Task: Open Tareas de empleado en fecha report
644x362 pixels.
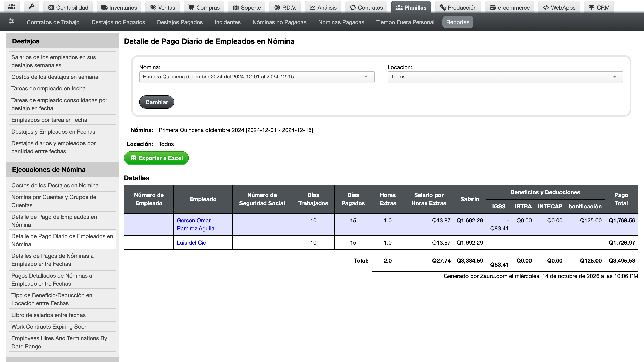Action: coord(62,88)
